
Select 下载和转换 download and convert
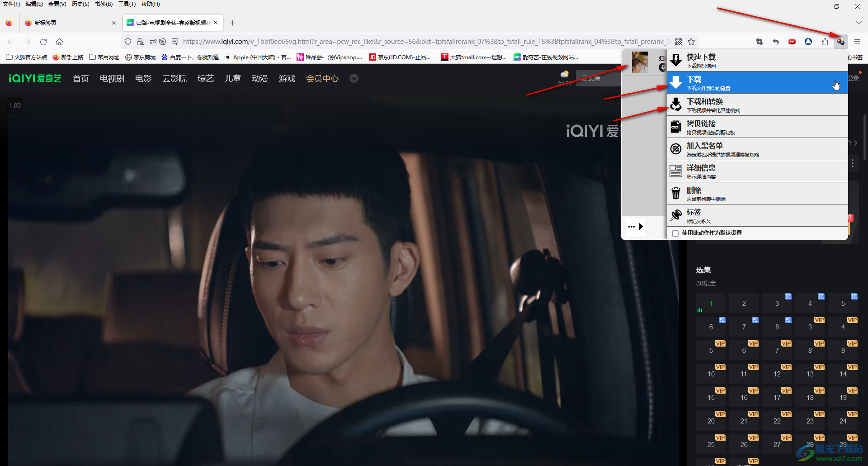757,105
